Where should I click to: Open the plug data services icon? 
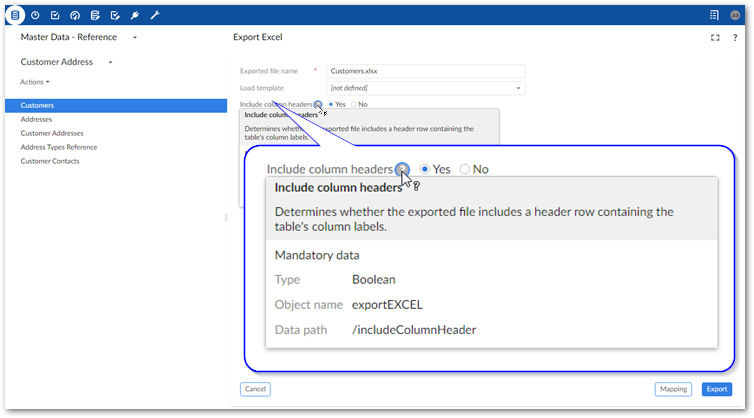tap(135, 15)
